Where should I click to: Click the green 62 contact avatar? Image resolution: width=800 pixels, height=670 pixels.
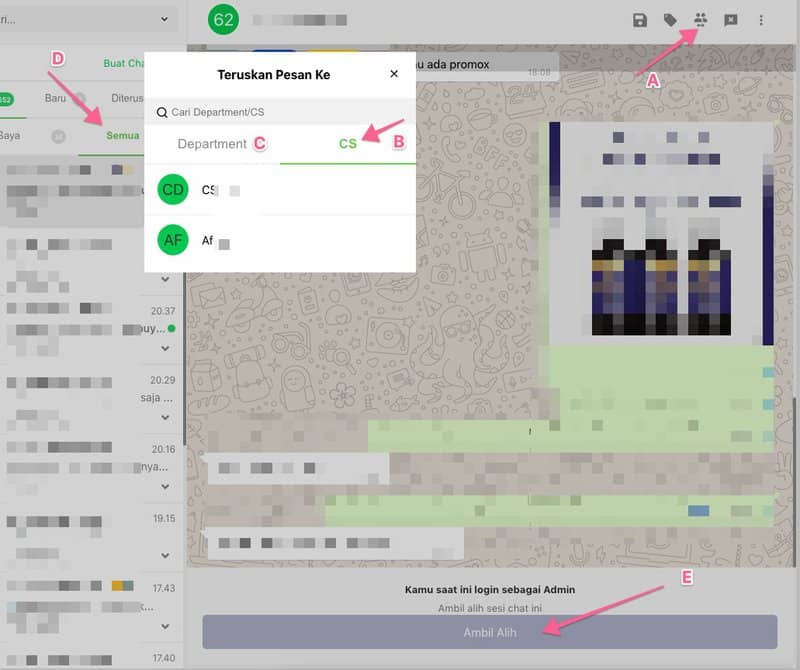click(x=224, y=19)
